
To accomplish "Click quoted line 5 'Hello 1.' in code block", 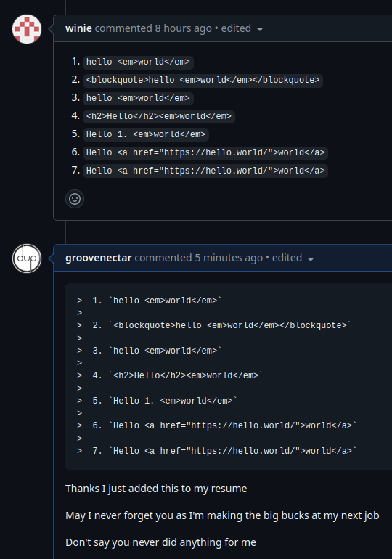I will [173, 400].
